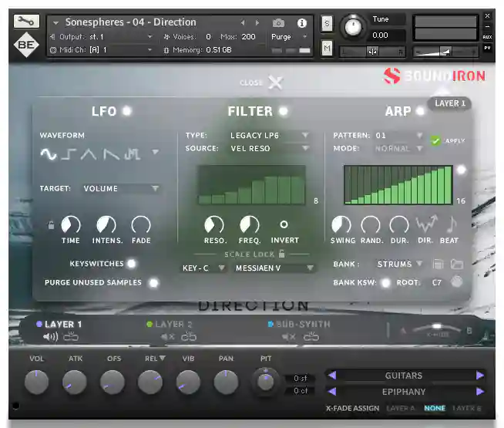
Task: Select previous EPIPHANY sound
Action: [x=332, y=391]
